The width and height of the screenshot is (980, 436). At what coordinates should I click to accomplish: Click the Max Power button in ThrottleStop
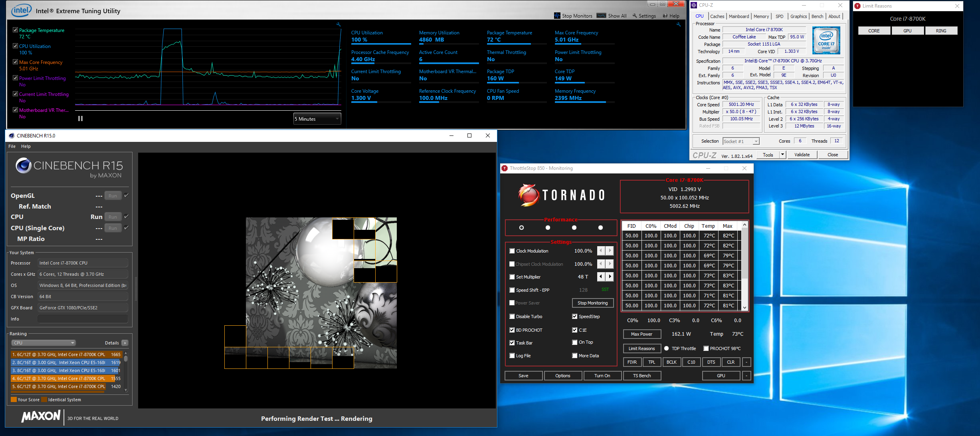tap(642, 334)
